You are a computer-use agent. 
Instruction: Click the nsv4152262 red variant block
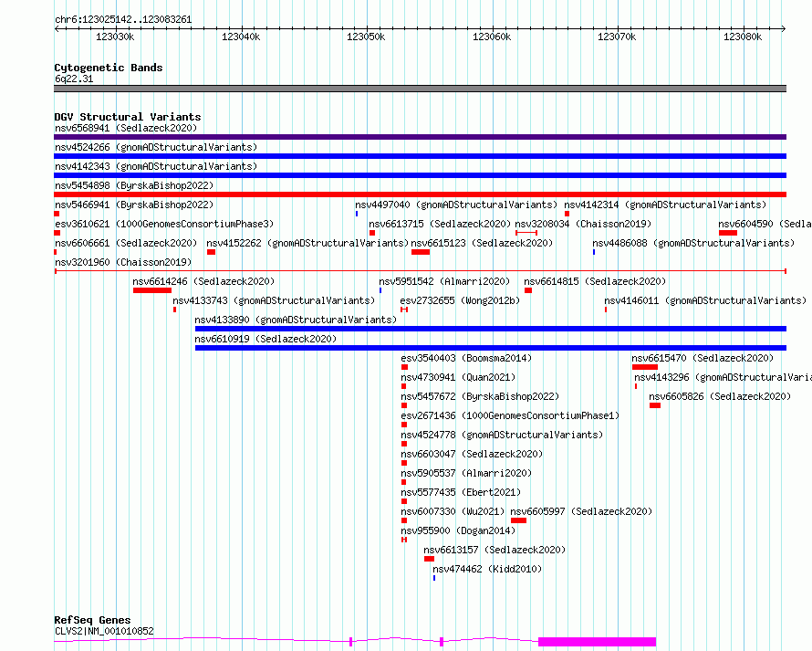click(211, 252)
